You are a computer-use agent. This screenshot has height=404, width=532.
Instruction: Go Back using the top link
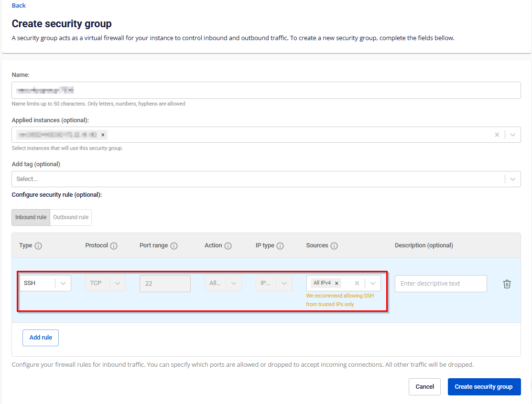(19, 5)
